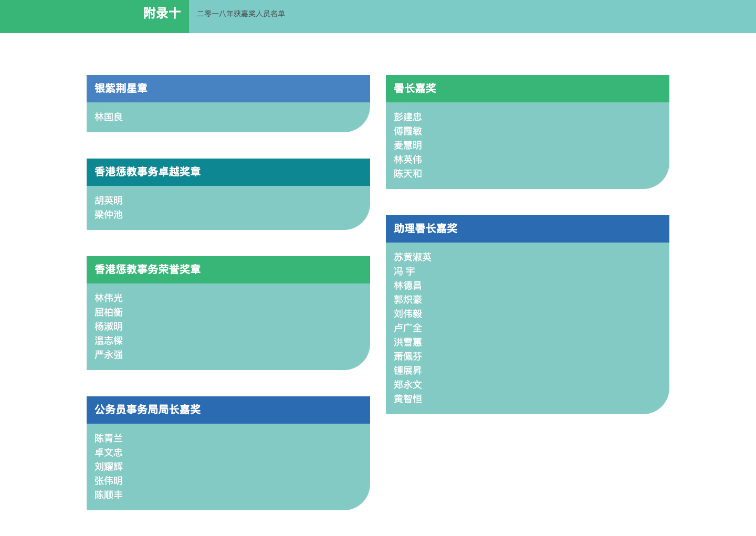This screenshot has height=536, width=756.
Task: Click the name 胡英明
Action: click(x=109, y=201)
